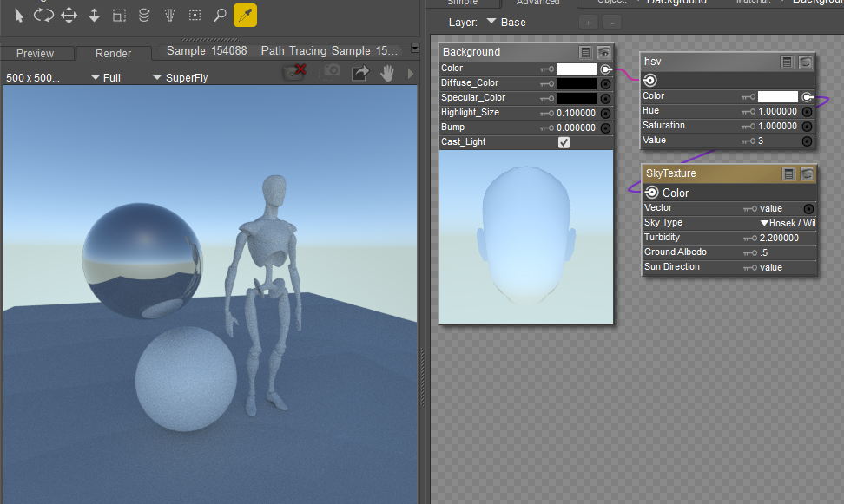Screen dimensions: 844x504
Task: Click the camera icon with red X
Action: point(295,74)
